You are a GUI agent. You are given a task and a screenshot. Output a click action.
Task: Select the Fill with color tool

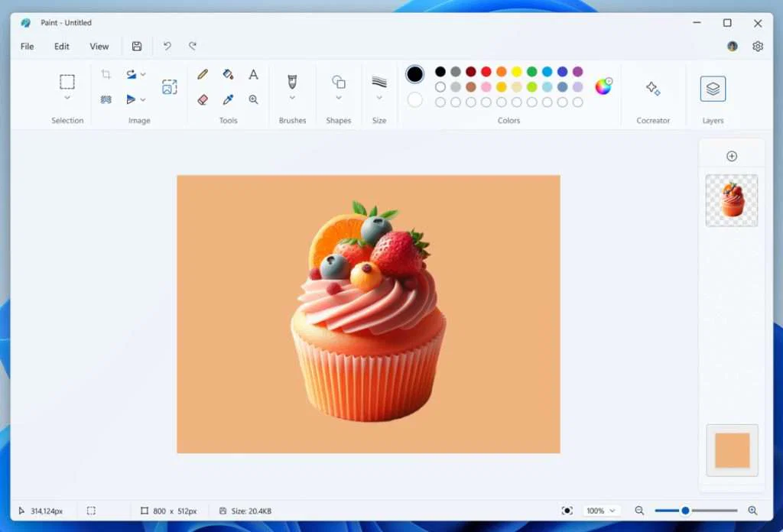227,74
